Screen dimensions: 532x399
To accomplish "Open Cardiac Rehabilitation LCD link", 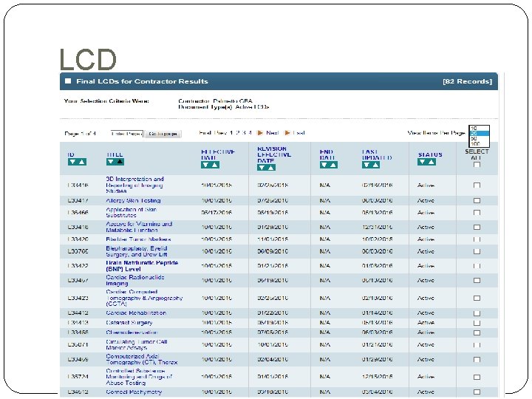I will (x=136, y=313).
